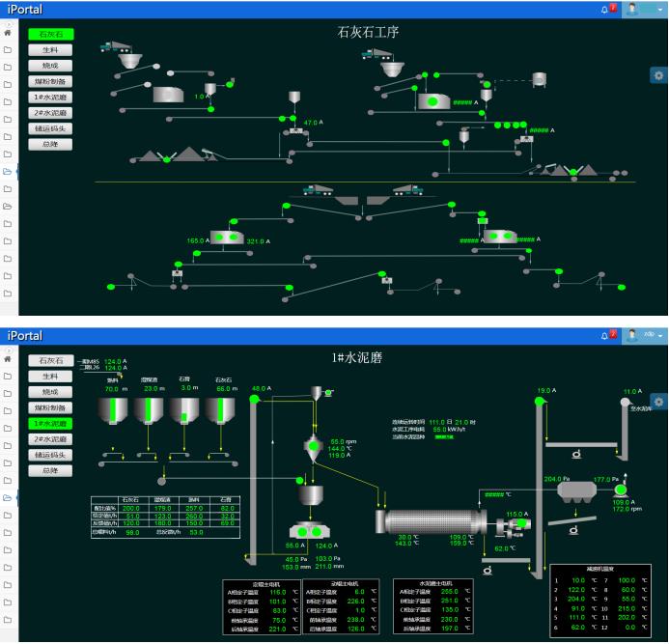
Task: Click the 总降 button in the 1#水泥磨 view
Action: 50,470
